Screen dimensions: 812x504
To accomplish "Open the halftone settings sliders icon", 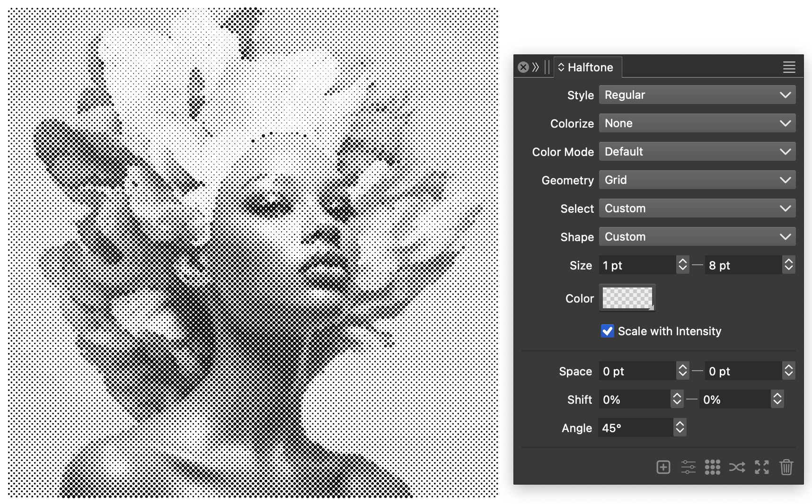I will pos(688,467).
